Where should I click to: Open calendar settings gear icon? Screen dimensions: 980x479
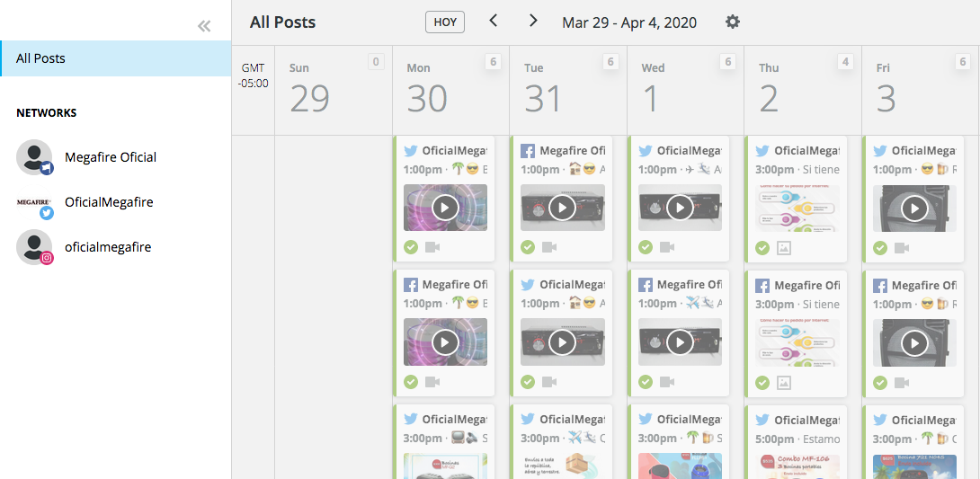(733, 22)
